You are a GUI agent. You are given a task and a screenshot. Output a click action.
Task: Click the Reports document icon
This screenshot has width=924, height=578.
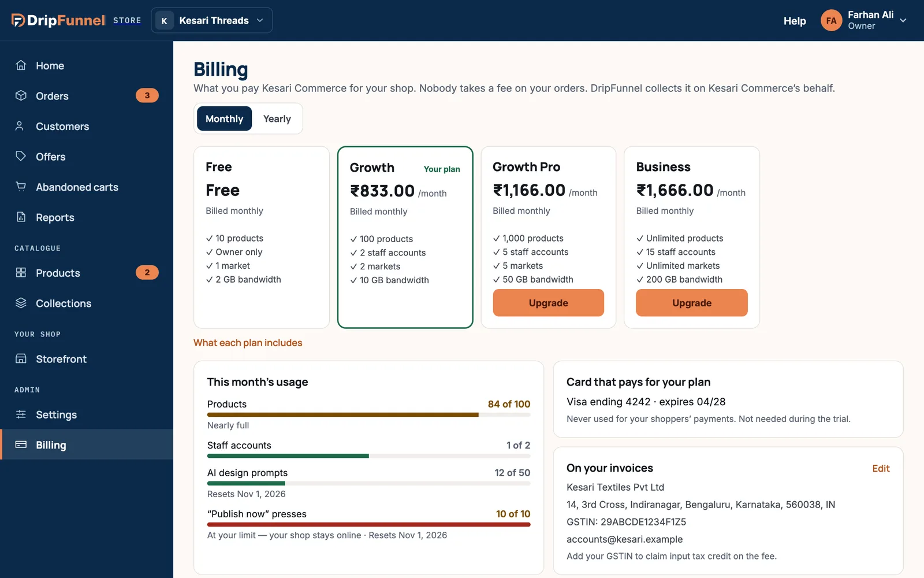[x=21, y=217]
